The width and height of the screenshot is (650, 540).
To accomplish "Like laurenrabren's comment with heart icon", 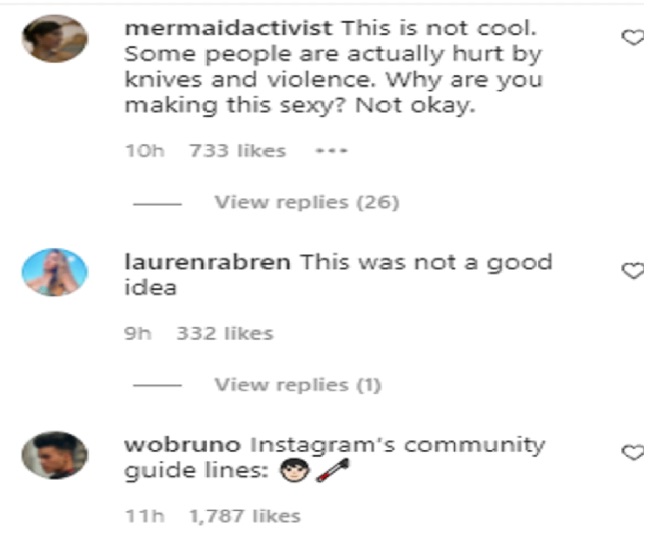I will click(x=633, y=271).
